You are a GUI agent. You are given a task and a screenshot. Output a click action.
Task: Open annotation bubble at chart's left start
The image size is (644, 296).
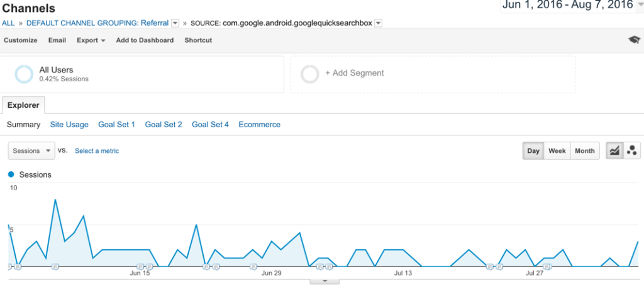[9, 266]
